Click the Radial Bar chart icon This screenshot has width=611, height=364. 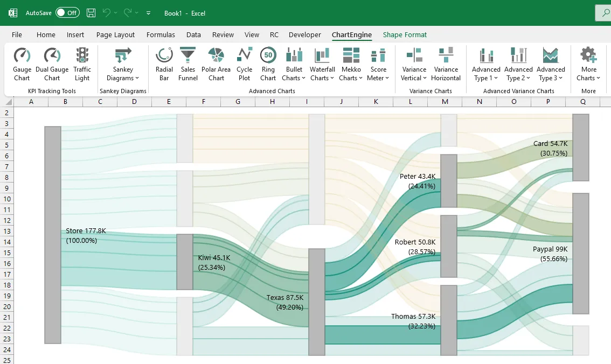(x=164, y=63)
